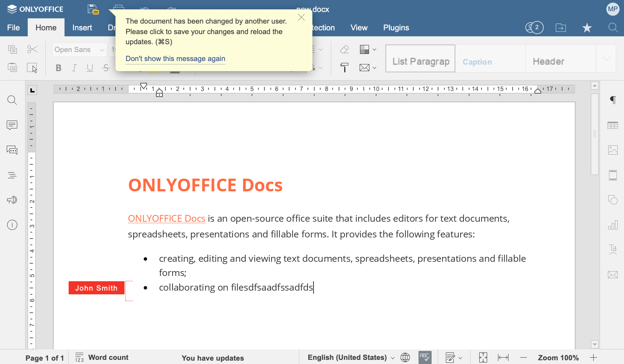Image resolution: width=624 pixels, height=364 pixels.
Task: Open Image settings in right sidebar
Action: [x=613, y=150]
